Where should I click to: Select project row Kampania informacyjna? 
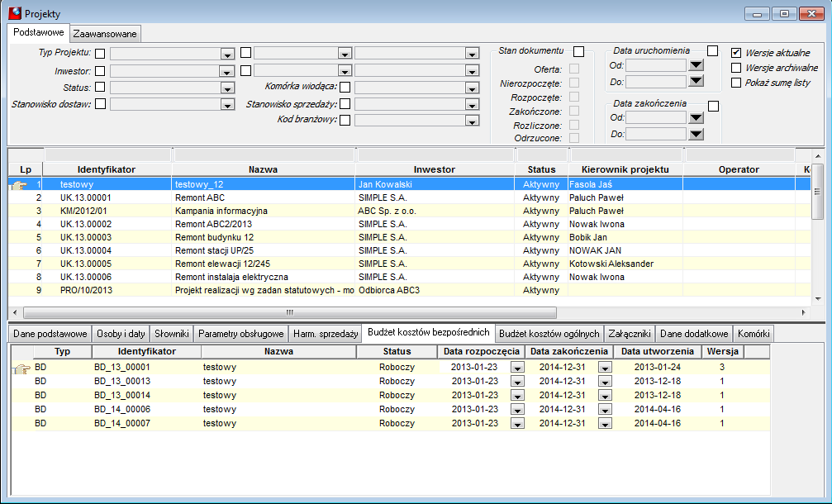pyautogui.click(x=409, y=212)
